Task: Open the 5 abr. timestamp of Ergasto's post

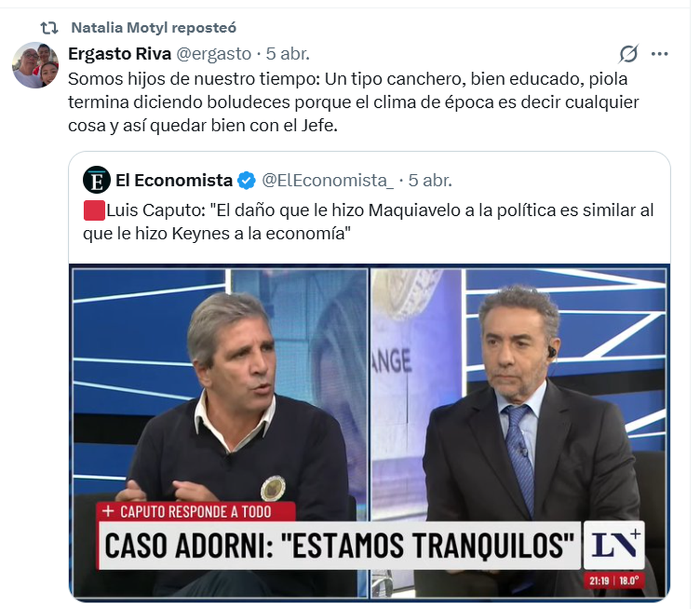Action: (x=288, y=54)
